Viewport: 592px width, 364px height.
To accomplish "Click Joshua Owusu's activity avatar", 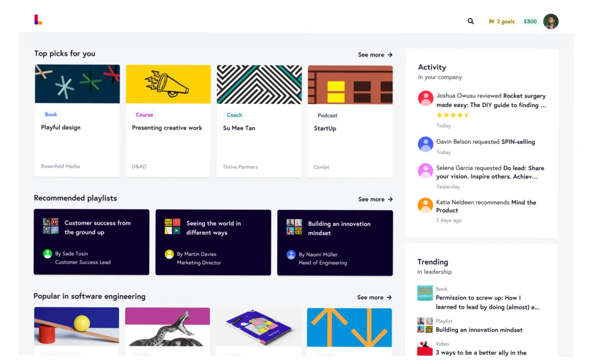I will coord(425,98).
